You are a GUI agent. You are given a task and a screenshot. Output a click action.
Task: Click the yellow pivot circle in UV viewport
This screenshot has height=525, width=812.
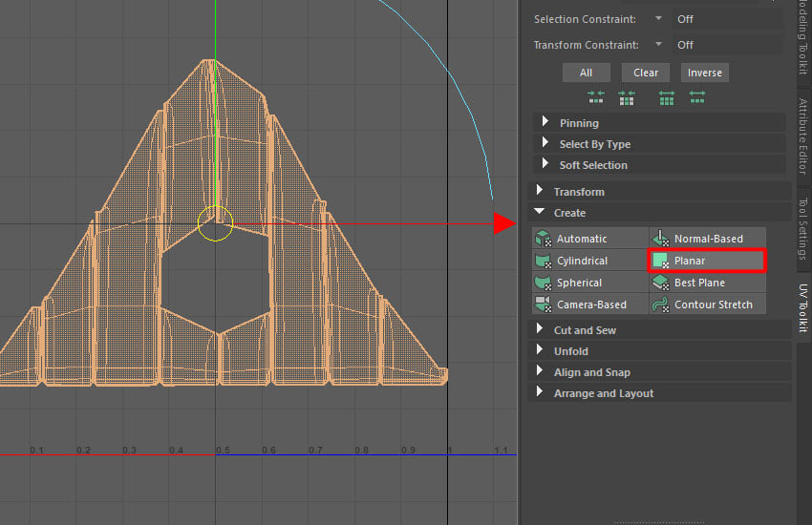216,224
